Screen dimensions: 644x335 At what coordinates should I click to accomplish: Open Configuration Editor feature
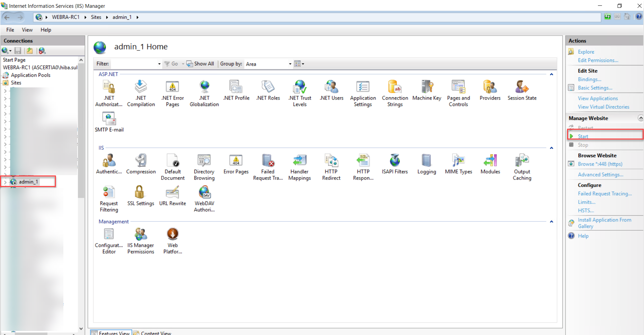pyautogui.click(x=109, y=241)
